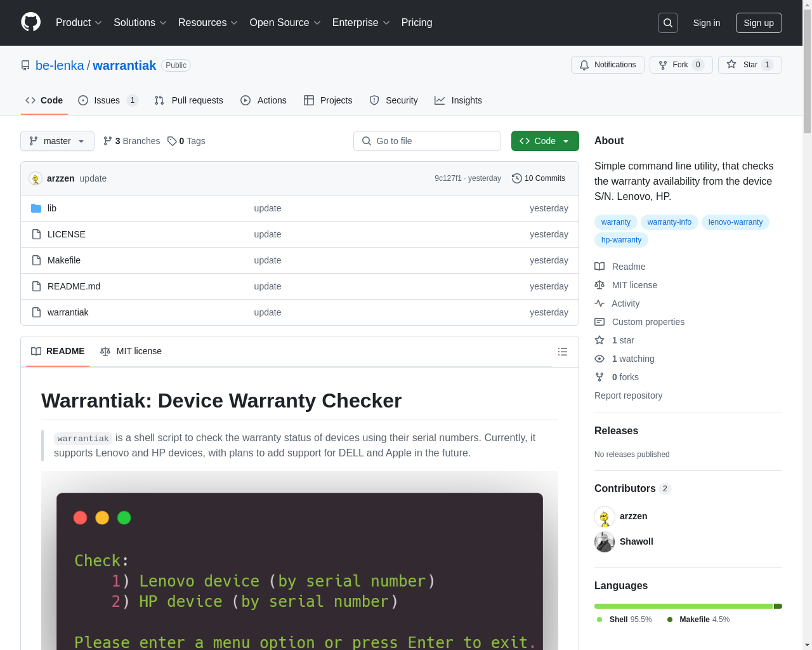The image size is (812, 650).
Task: Click the Report repository link
Action: 628,395
